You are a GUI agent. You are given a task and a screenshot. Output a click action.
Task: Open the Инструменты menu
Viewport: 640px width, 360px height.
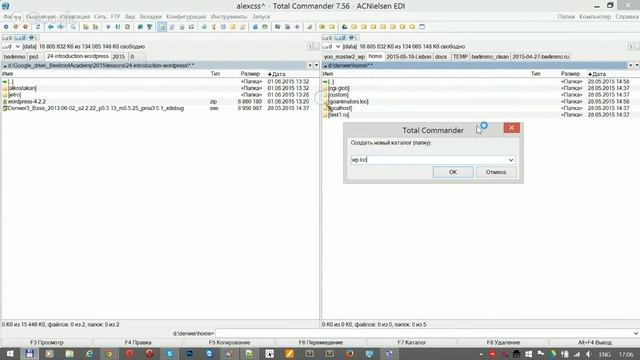(229, 17)
